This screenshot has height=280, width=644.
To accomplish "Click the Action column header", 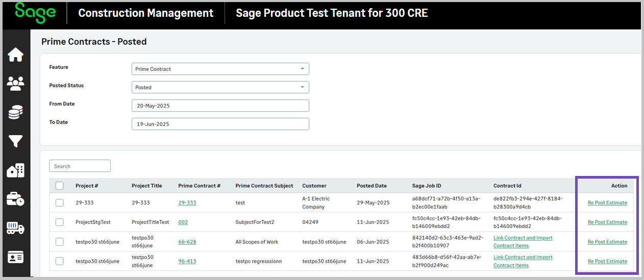I will click(619, 186).
